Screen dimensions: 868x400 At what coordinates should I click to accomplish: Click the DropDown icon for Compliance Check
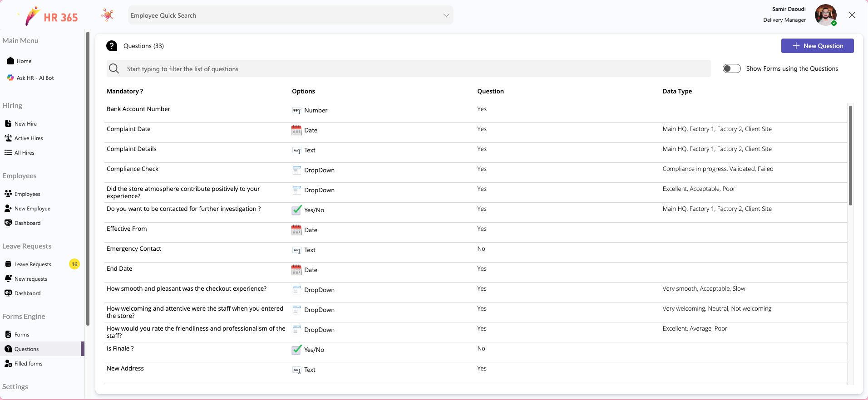pos(296,170)
